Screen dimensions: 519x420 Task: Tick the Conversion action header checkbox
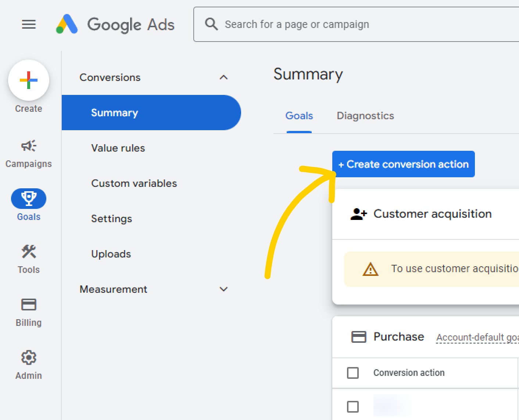353,373
